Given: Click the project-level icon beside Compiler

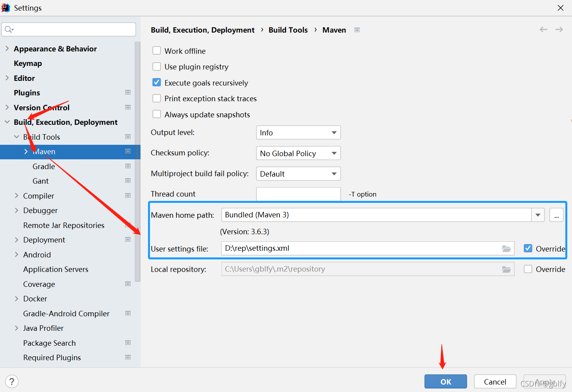Looking at the screenshot, I should (128, 195).
